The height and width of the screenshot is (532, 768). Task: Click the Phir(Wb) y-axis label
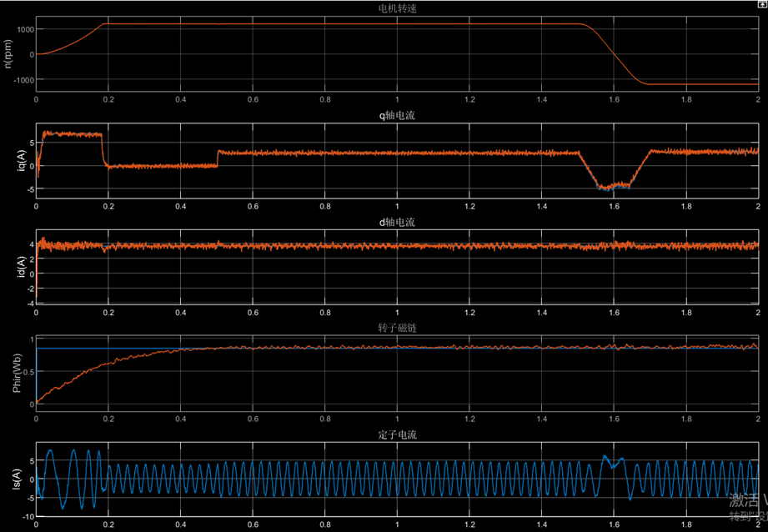(18, 373)
